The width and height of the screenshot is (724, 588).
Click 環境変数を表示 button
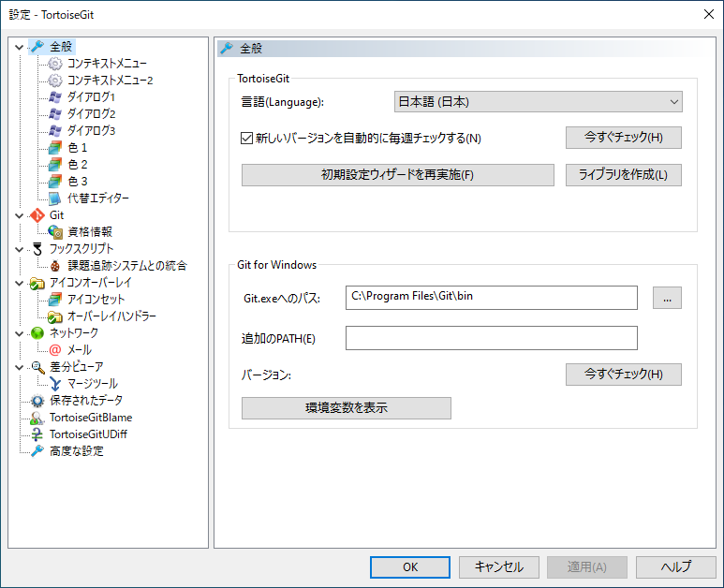(x=347, y=408)
